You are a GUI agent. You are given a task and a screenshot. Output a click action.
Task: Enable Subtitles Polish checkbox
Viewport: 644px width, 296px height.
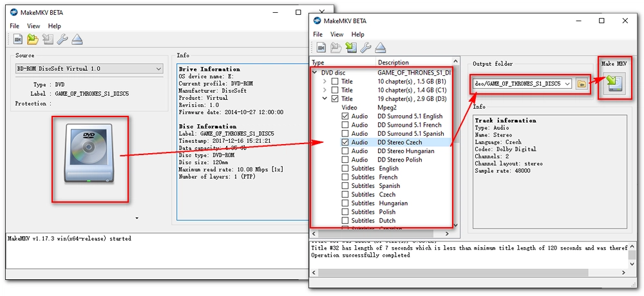coord(345,212)
